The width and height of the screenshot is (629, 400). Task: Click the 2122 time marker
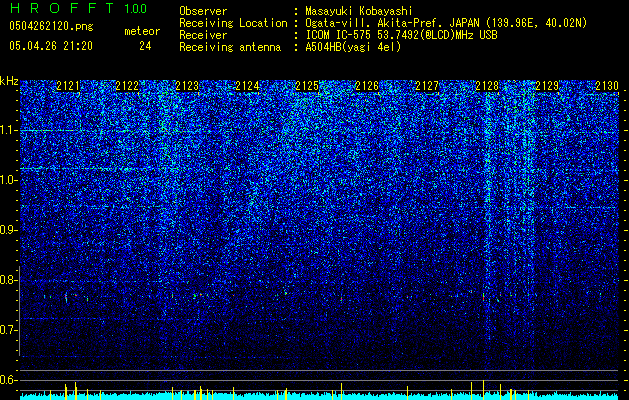click(x=127, y=86)
